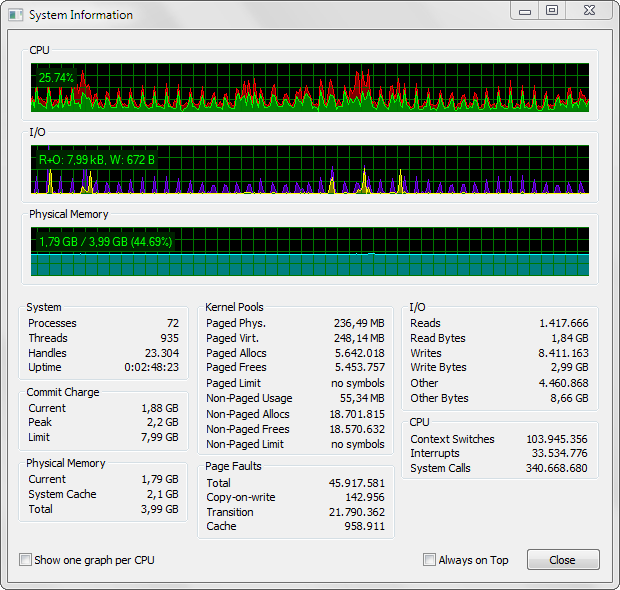This screenshot has height=590, width=620.
Task: Maximize the System Information window
Action: (x=552, y=10)
